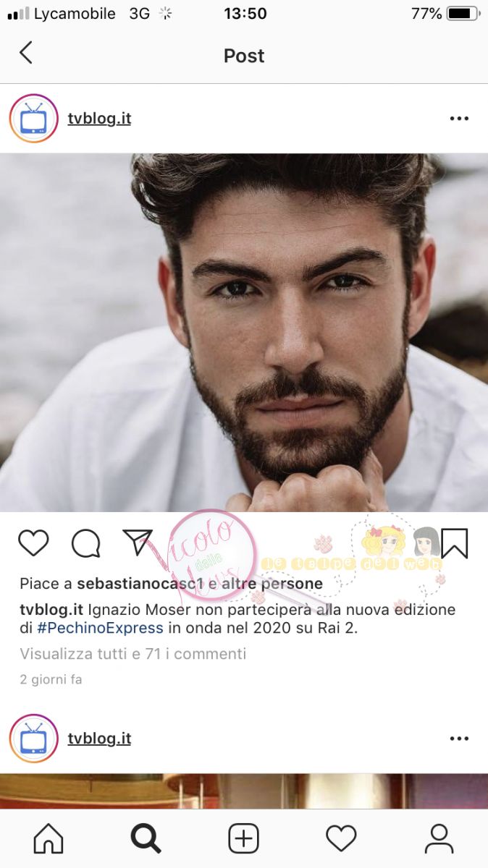Save the post with bookmark icon
The width and height of the screenshot is (488, 868).
[455, 543]
